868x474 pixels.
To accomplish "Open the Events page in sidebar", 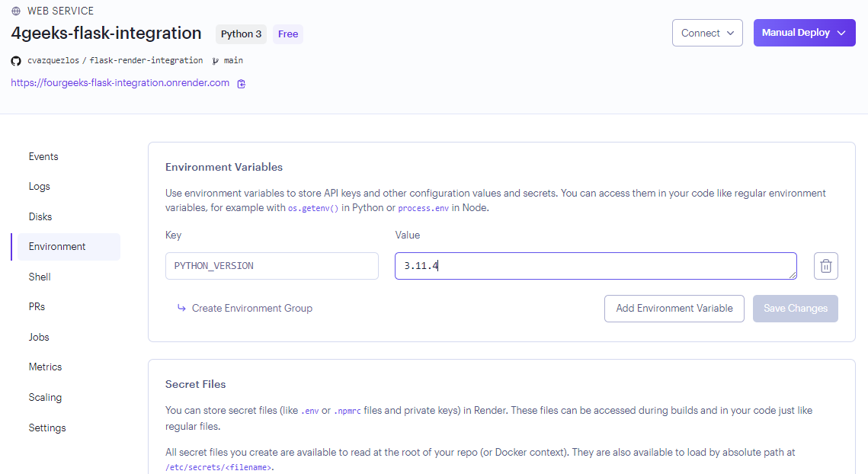I will pyautogui.click(x=43, y=157).
